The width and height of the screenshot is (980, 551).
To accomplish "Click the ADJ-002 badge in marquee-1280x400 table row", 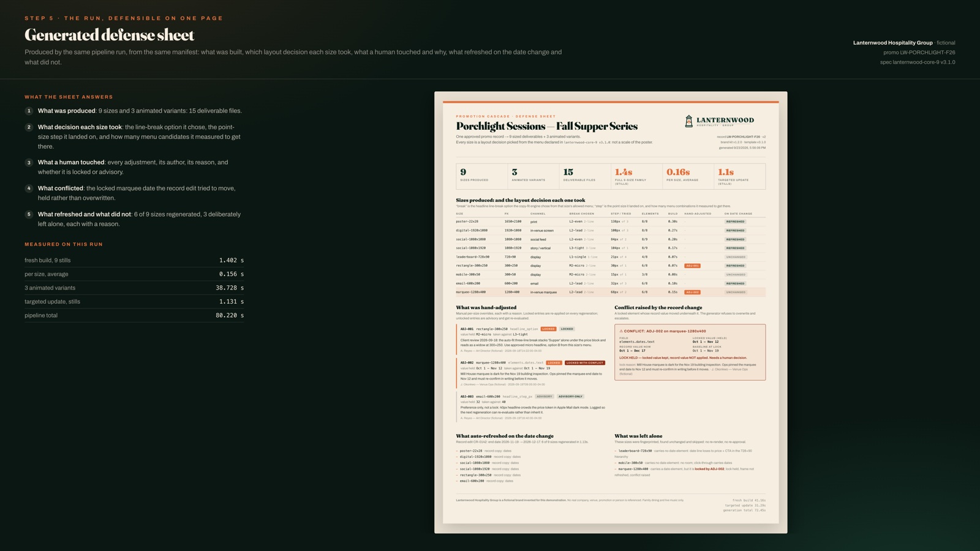I will 692,292.
